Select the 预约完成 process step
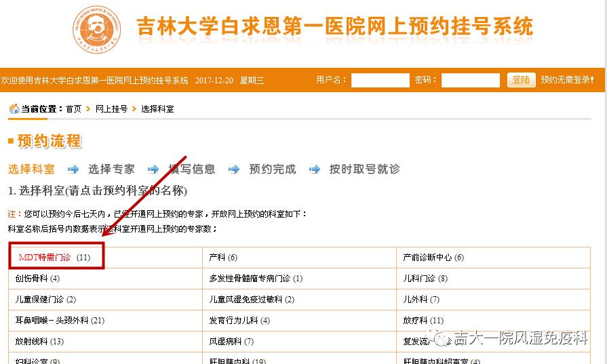Image resolution: width=607 pixels, height=364 pixels. coord(273,169)
